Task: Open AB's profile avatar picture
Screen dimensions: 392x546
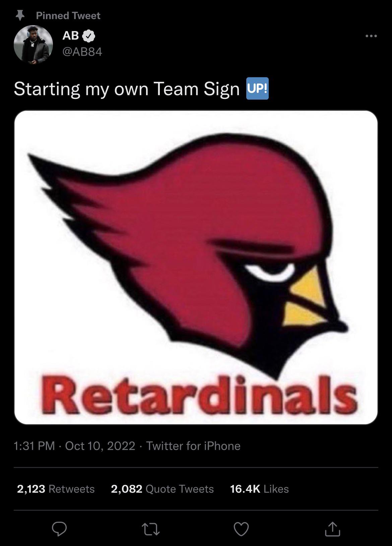Action: [x=33, y=45]
